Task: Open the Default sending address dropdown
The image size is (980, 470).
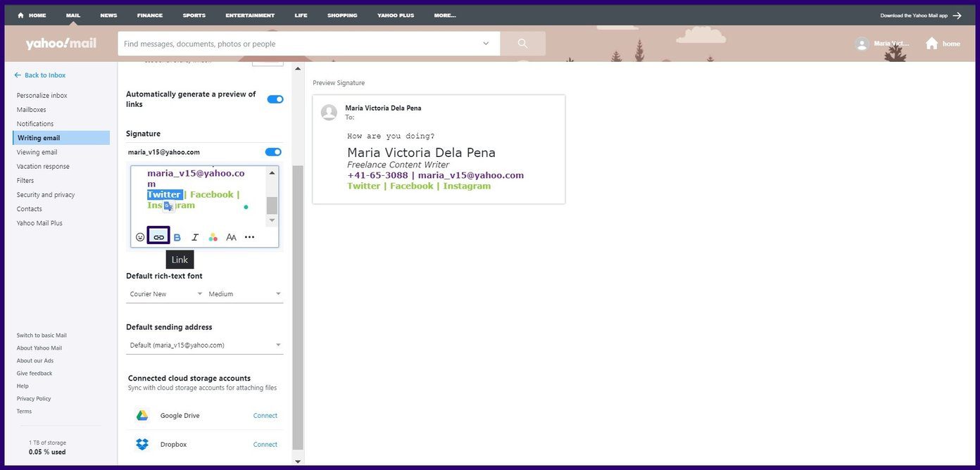Action: coord(205,345)
